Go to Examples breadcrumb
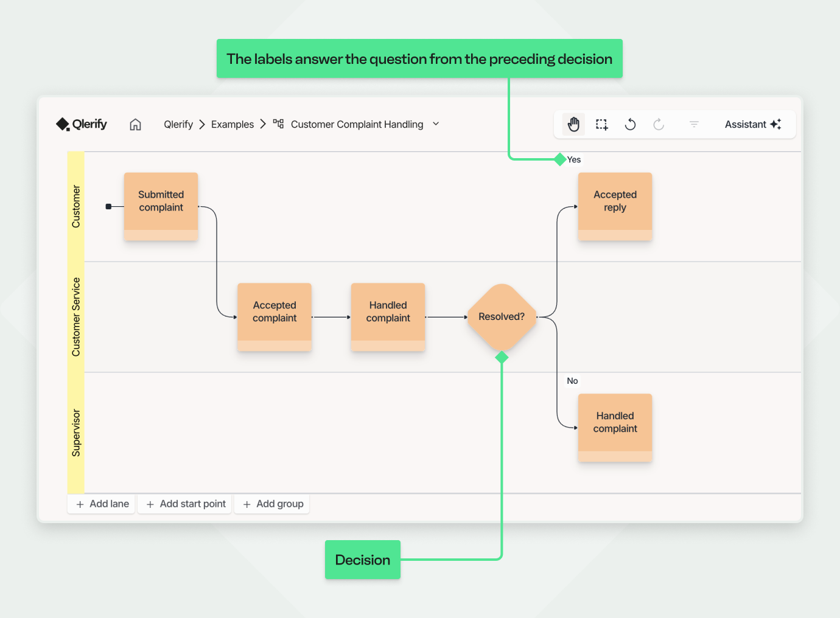Viewport: 840px width, 618px height. (233, 124)
